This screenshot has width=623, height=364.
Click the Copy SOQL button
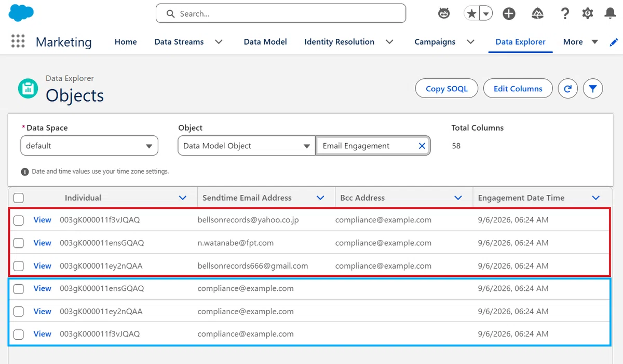click(446, 89)
